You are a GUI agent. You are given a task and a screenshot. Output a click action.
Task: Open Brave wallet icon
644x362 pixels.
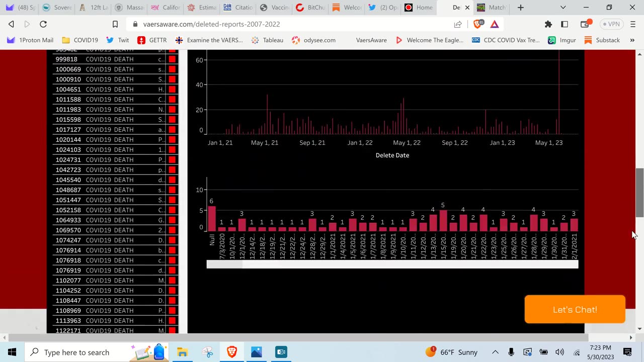[585, 24]
